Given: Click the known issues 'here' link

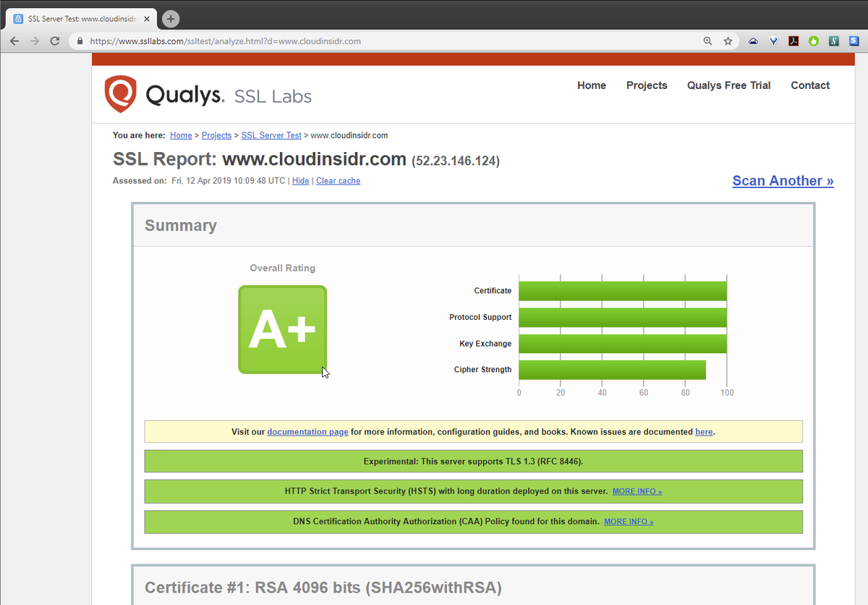Looking at the screenshot, I should tap(704, 432).
